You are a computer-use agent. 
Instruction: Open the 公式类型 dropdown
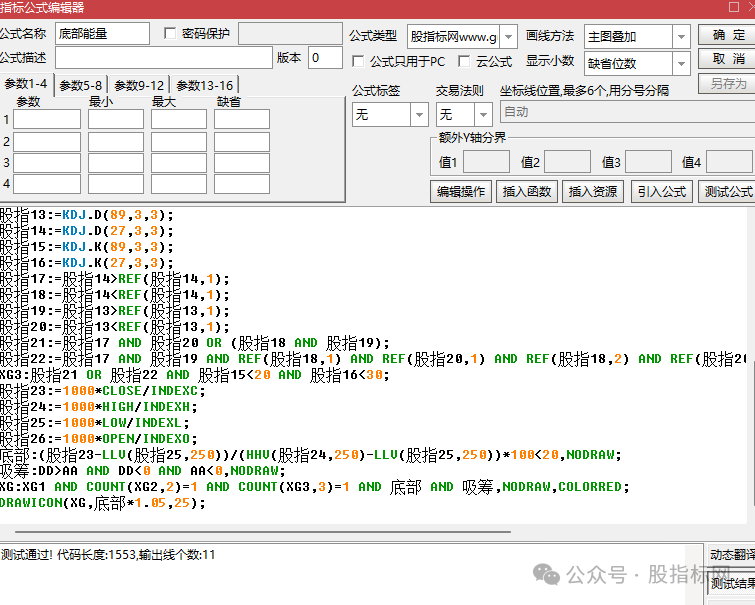[508, 37]
